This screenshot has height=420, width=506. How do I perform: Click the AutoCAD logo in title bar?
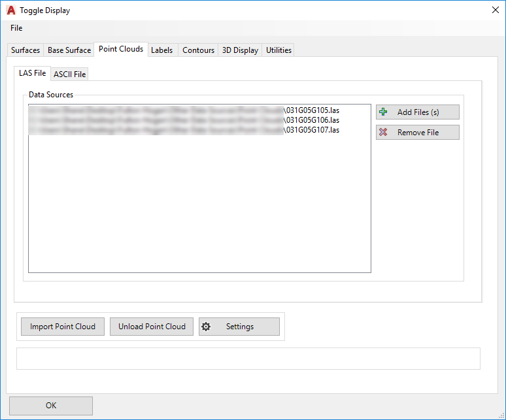tap(10, 10)
